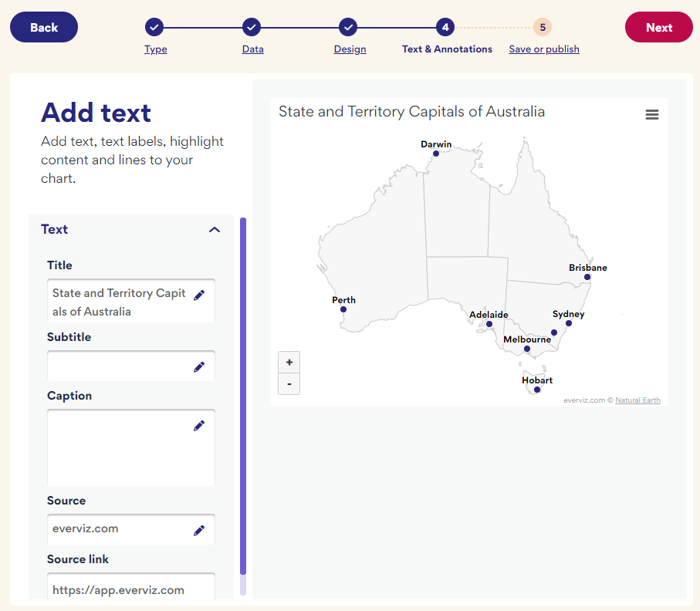Go to the Design step tab

350,49
